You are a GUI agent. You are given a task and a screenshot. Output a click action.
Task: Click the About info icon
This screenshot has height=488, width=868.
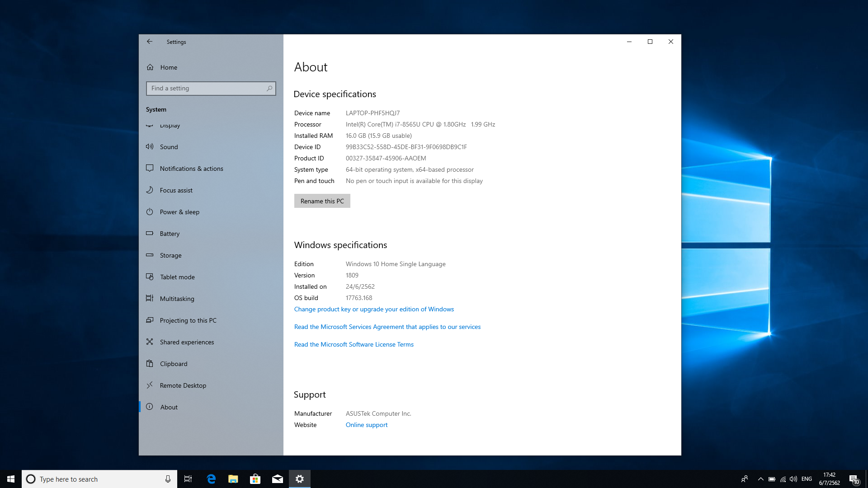point(150,407)
